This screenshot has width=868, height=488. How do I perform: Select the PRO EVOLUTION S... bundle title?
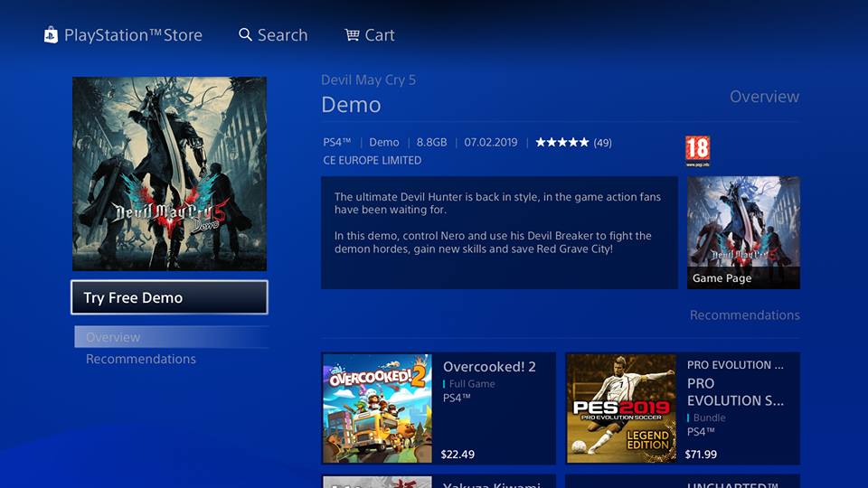735,391
